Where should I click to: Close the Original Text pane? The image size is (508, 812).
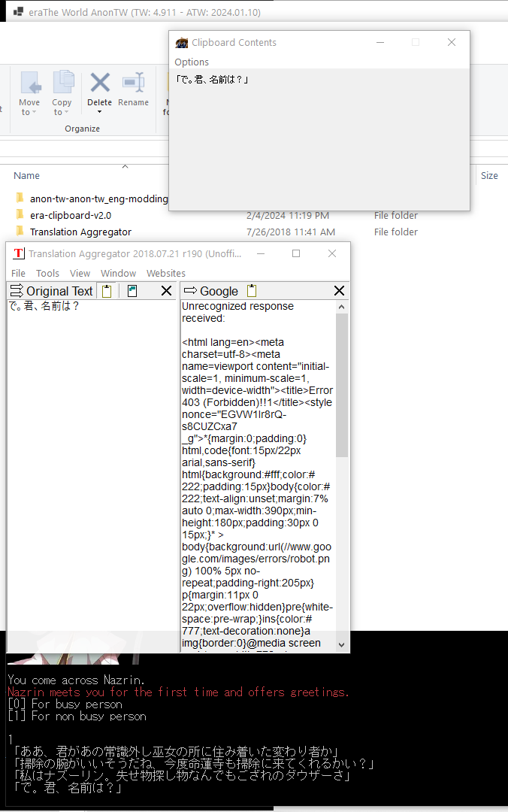(x=167, y=291)
